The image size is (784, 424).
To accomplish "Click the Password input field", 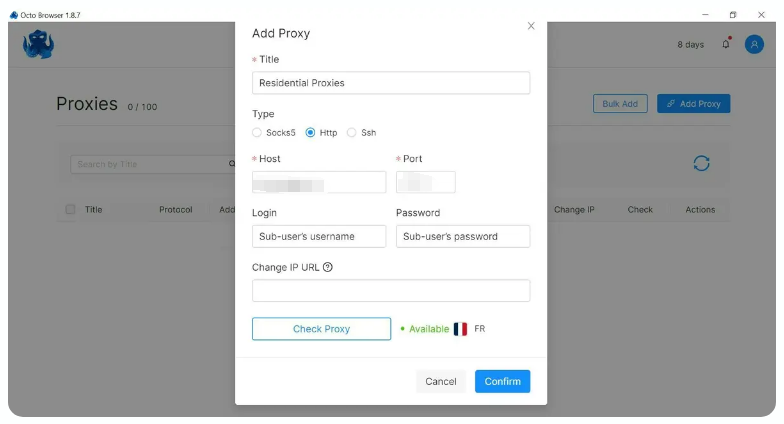I will tap(463, 236).
